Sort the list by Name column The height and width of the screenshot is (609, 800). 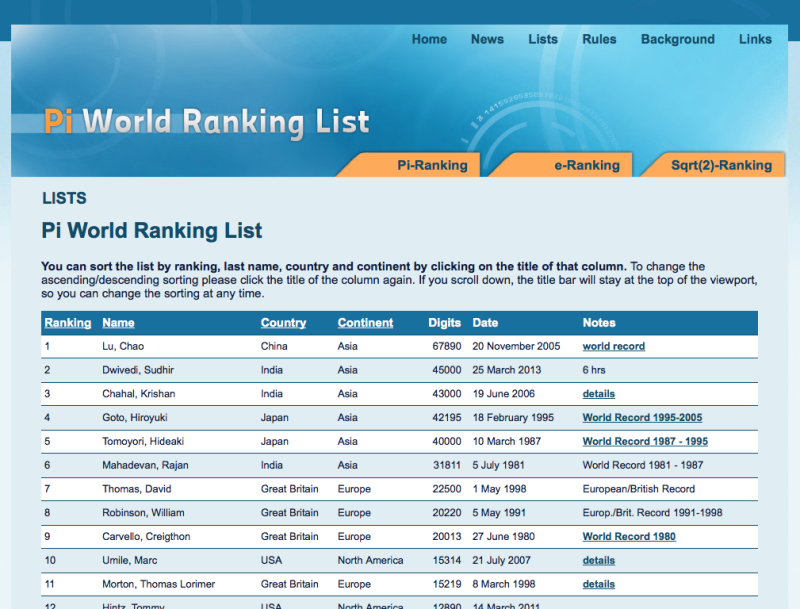pos(120,323)
